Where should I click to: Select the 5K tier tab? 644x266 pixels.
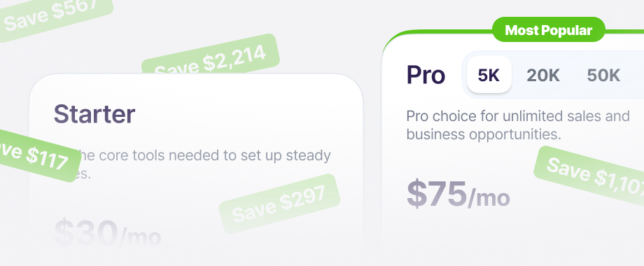coord(489,75)
